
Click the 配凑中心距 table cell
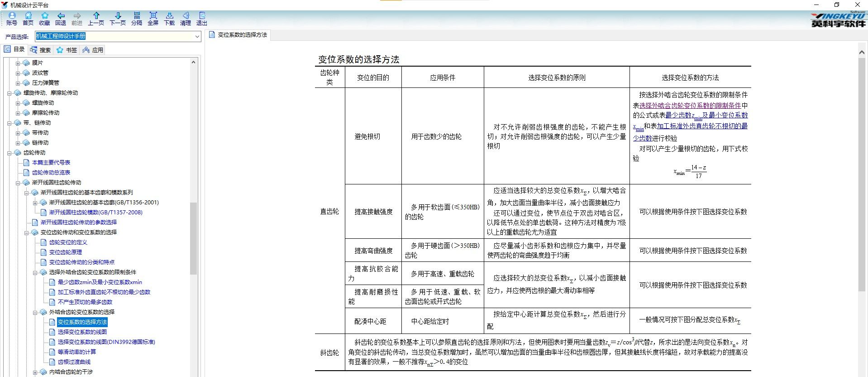[x=373, y=321]
